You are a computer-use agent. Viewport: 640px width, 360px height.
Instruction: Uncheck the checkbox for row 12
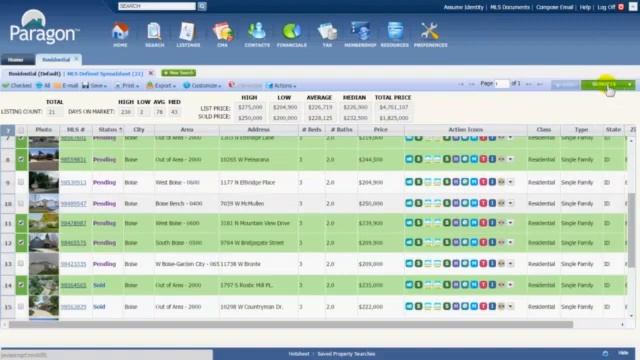point(21,242)
